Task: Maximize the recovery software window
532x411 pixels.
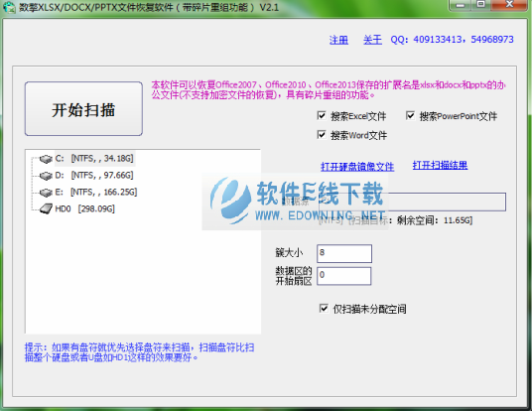Action: click(x=480, y=5)
